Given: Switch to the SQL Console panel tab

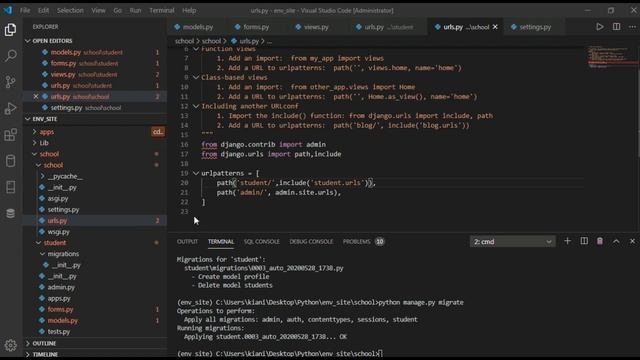Looking at the screenshot, I should click(x=262, y=242).
